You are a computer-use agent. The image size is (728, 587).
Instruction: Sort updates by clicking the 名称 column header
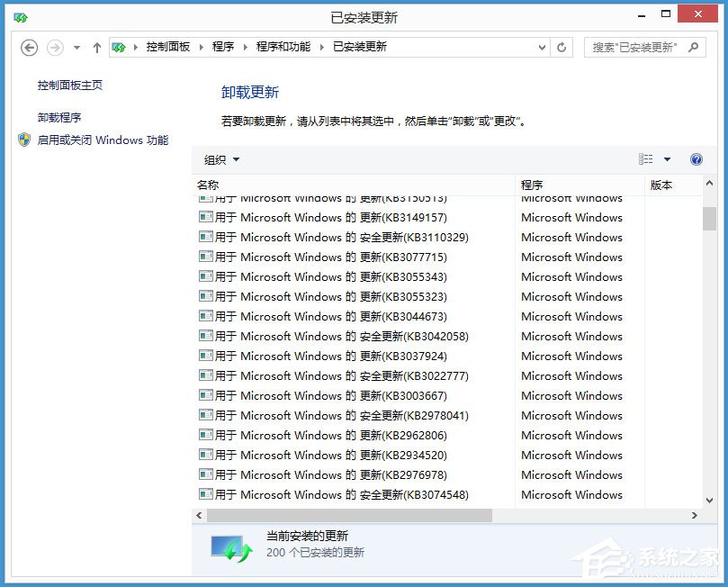[x=209, y=185]
